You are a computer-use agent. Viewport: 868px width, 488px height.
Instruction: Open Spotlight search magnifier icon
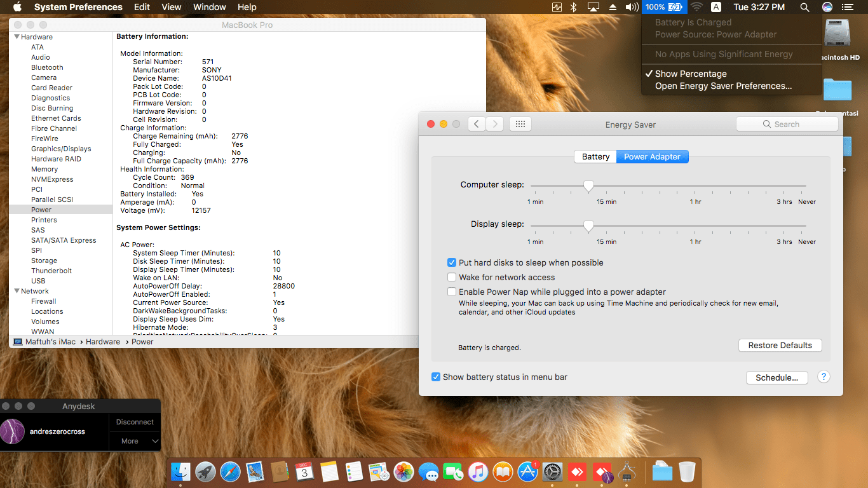804,7
